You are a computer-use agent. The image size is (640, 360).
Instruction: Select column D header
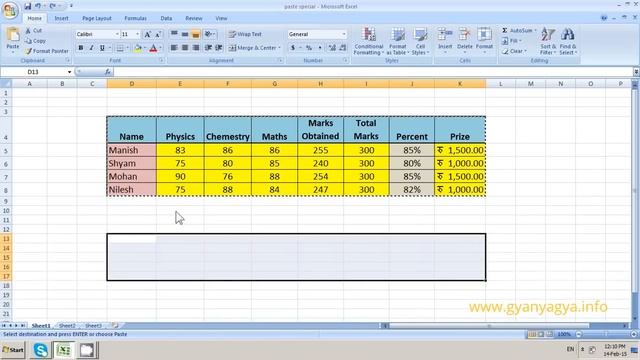point(131,84)
